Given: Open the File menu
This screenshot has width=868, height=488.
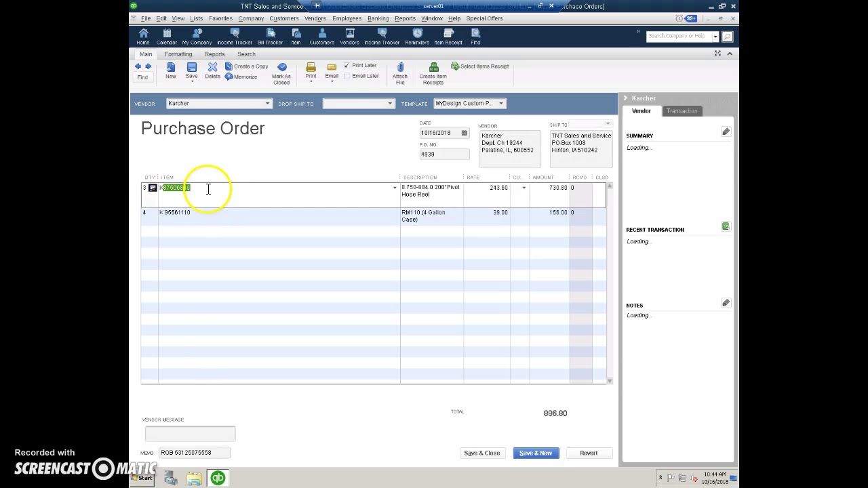Looking at the screenshot, I should [x=146, y=18].
